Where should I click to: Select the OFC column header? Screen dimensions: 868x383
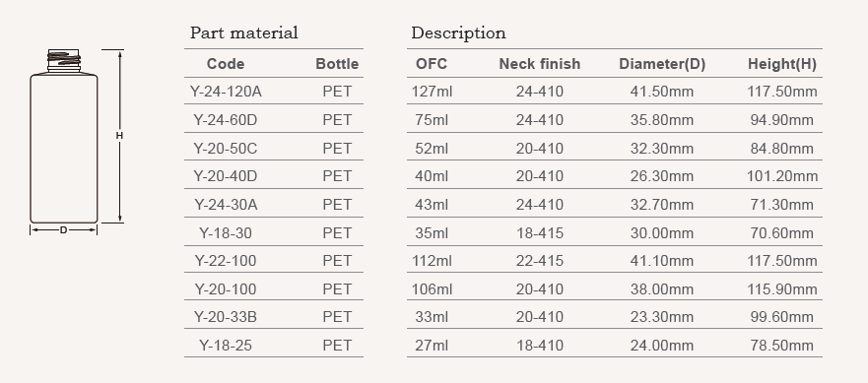(x=432, y=64)
